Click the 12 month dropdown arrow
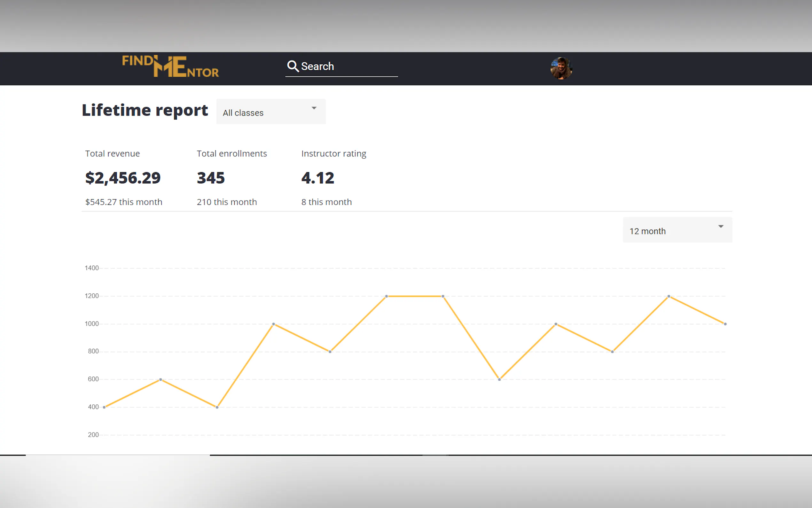Viewport: 812px width, 508px height. [720, 226]
